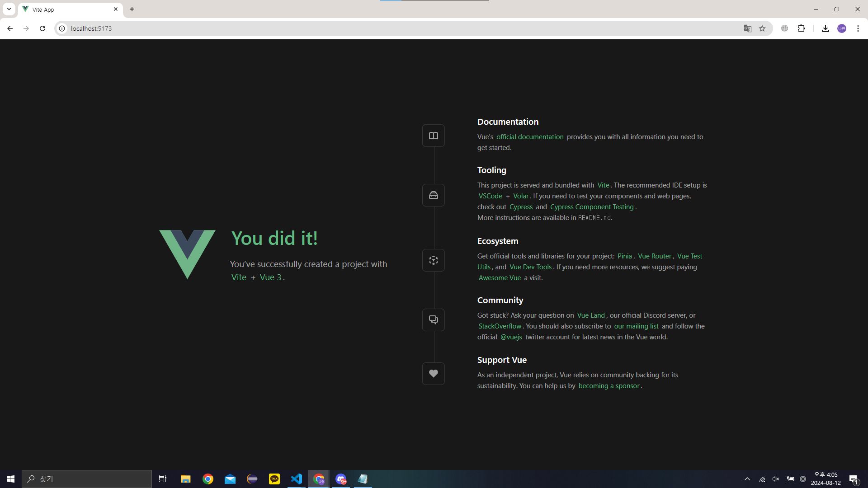
Task: Open the Windows Start menu
Action: click(x=11, y=479)
